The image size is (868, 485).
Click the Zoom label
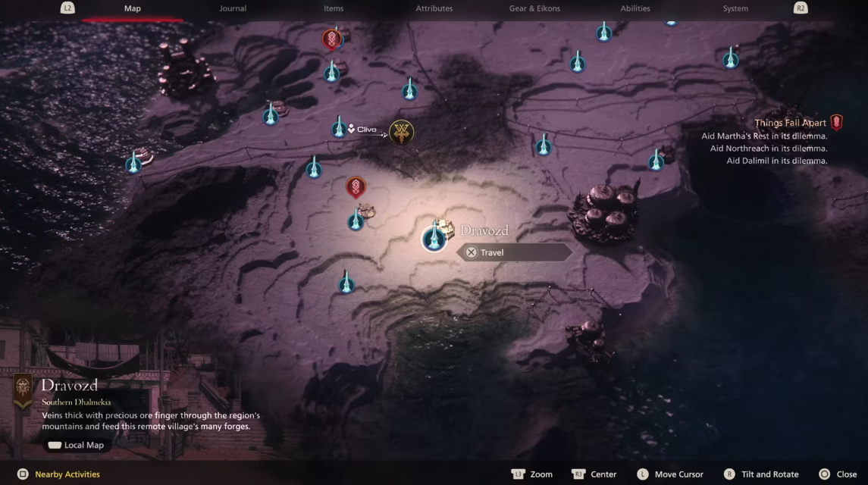[541, 474]
